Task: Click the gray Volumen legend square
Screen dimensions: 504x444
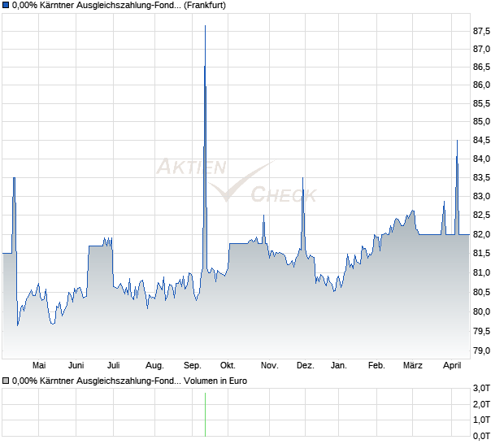Action: pos(6,380)
